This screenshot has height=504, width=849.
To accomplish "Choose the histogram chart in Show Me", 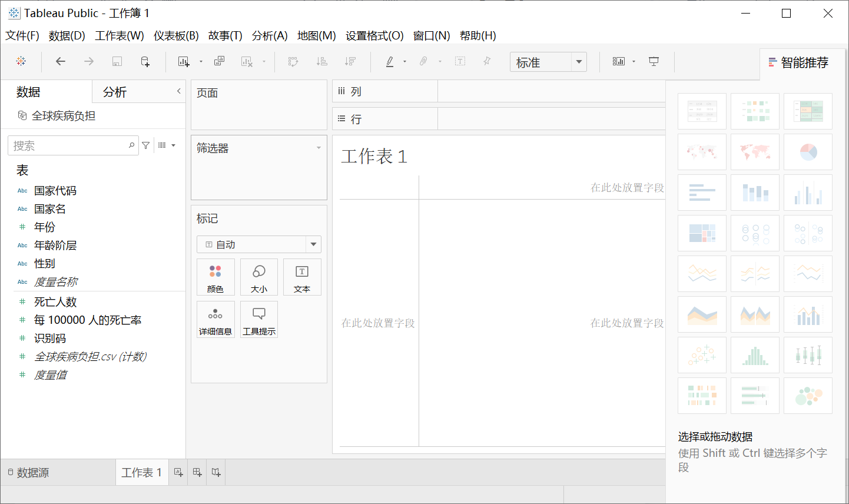I will coord(755,355).
